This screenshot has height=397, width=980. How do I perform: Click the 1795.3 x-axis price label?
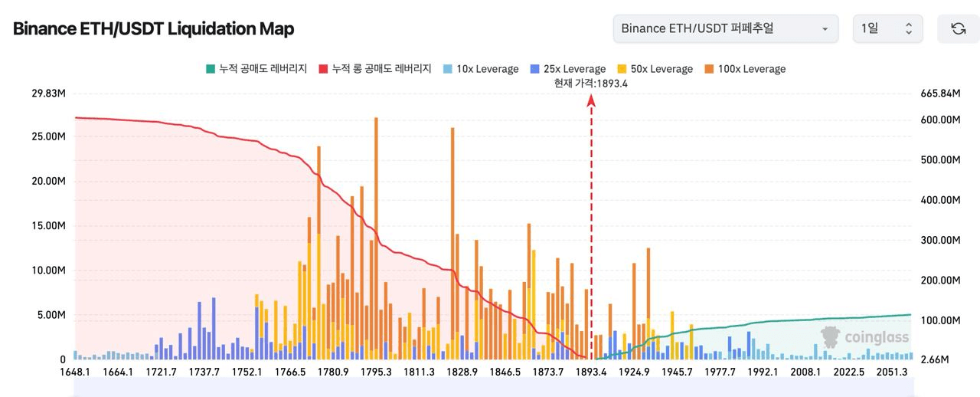[376, 372]
